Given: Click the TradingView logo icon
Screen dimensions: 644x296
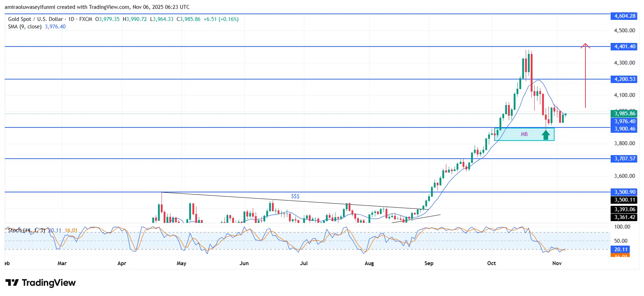Looking at the screenshot, I should coord(12,283).
